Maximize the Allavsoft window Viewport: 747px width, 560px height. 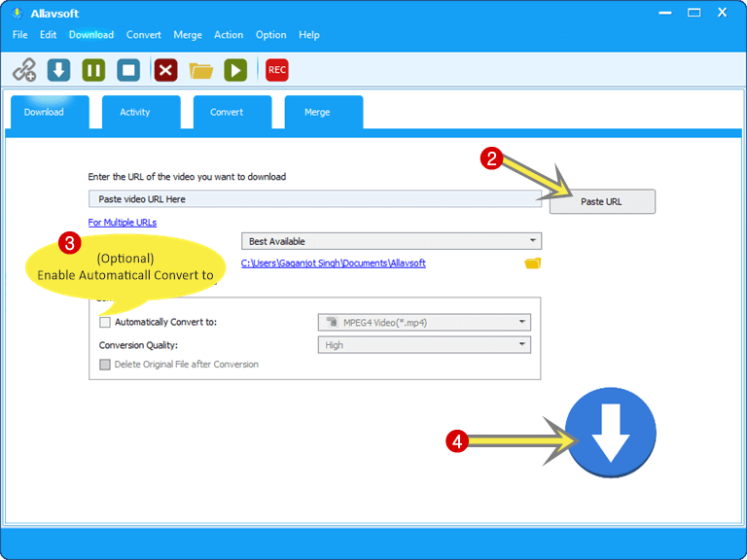tap(694, 13)
